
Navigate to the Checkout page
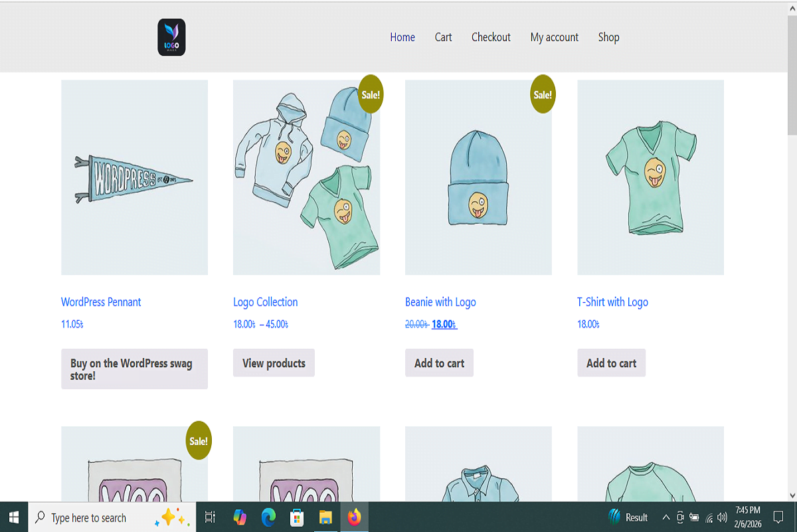tap(491, 37)
